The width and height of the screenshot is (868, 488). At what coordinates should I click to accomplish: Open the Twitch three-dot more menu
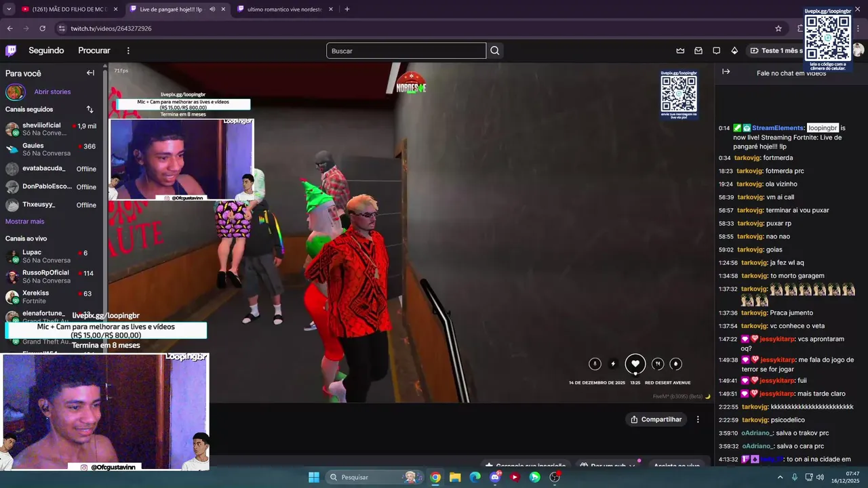[x=128, y=50]
